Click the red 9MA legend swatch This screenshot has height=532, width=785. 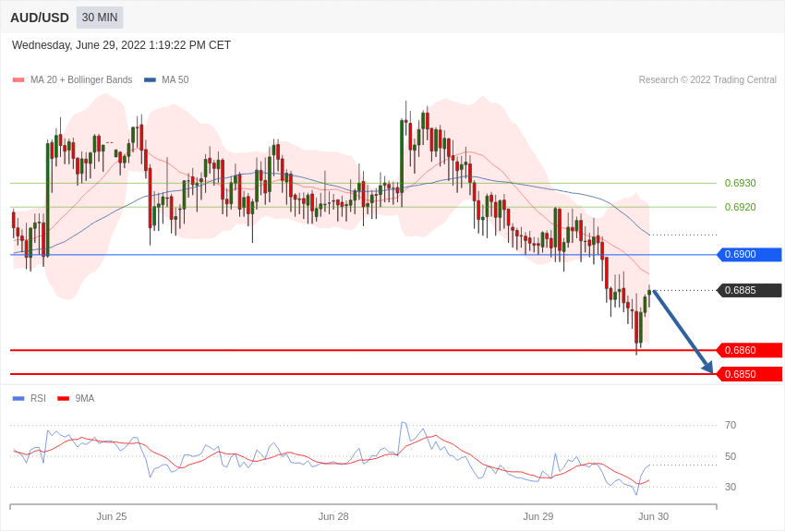63,398
